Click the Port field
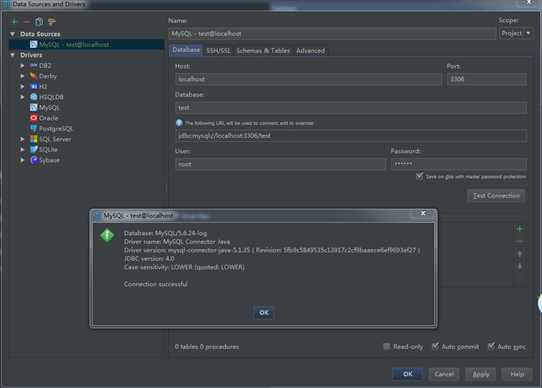 pyautogui.click(x=487, y=79)
